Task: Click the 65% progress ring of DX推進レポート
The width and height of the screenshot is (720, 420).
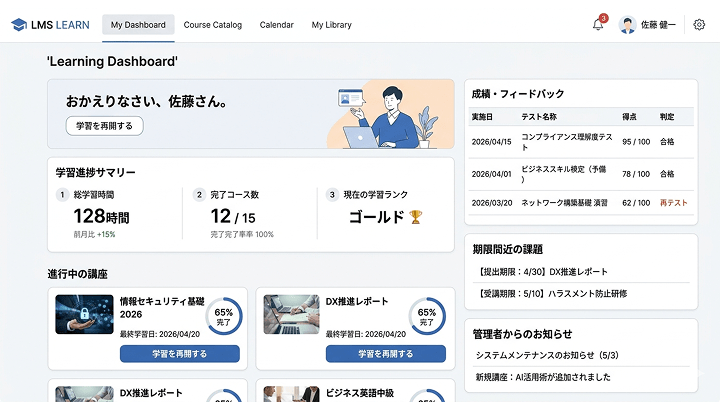Action: 427,316
